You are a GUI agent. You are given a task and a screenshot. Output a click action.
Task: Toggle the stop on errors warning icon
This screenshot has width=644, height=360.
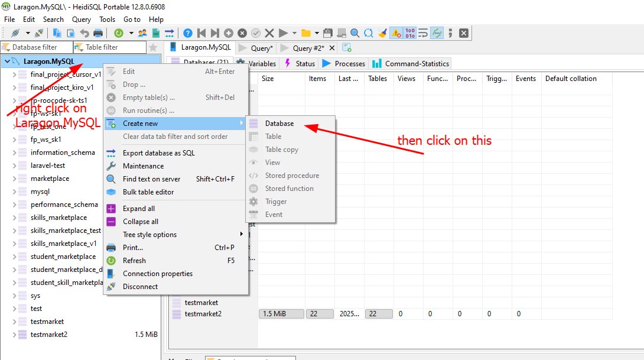(x=396, y=33)
